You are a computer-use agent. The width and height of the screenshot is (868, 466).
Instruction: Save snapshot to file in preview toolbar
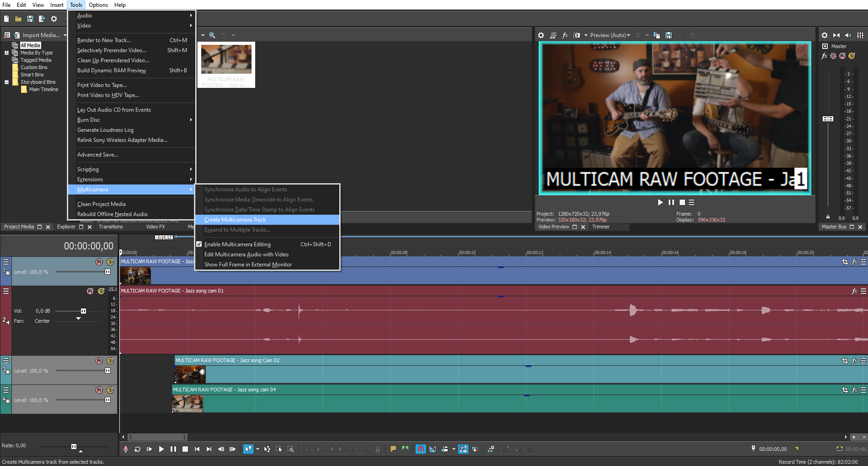(x=669, y=35)
